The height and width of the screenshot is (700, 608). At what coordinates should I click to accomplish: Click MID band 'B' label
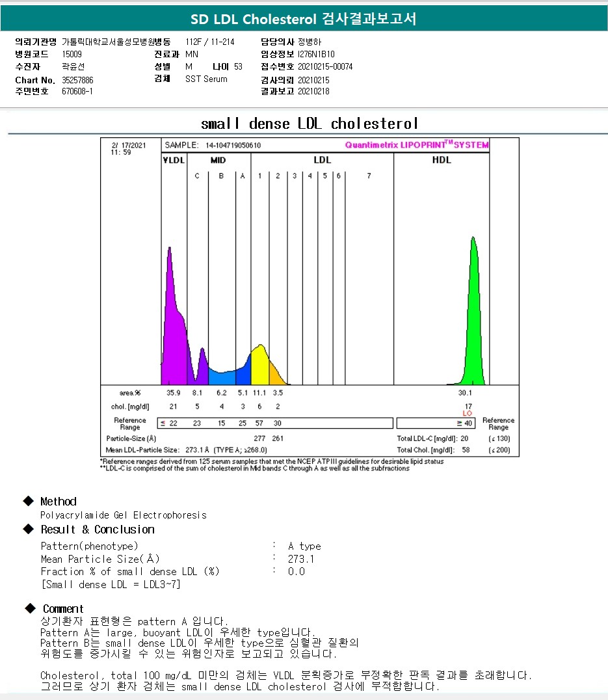[221, 176]
